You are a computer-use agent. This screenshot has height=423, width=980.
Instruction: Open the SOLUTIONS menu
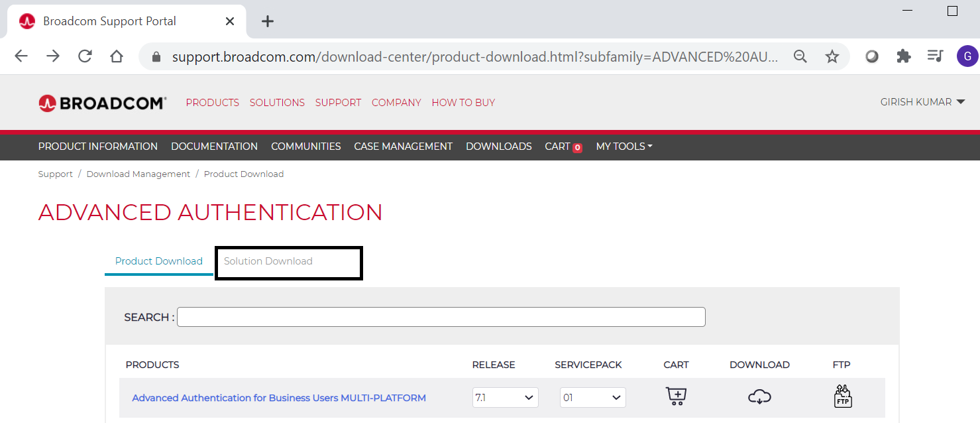tap(277, 103)
